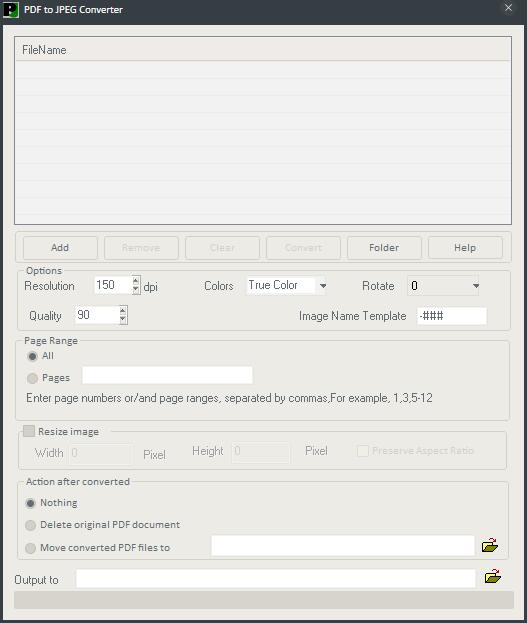Click the Pages range text field
Viewport: 527px width, 623px height.
point(167,375)
